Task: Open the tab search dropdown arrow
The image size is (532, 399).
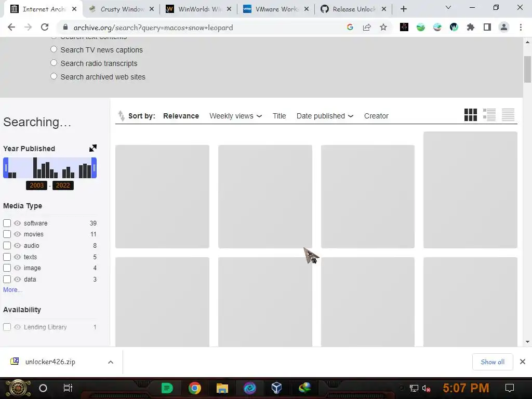Action: pyautogui.click(x=448, y=7)
